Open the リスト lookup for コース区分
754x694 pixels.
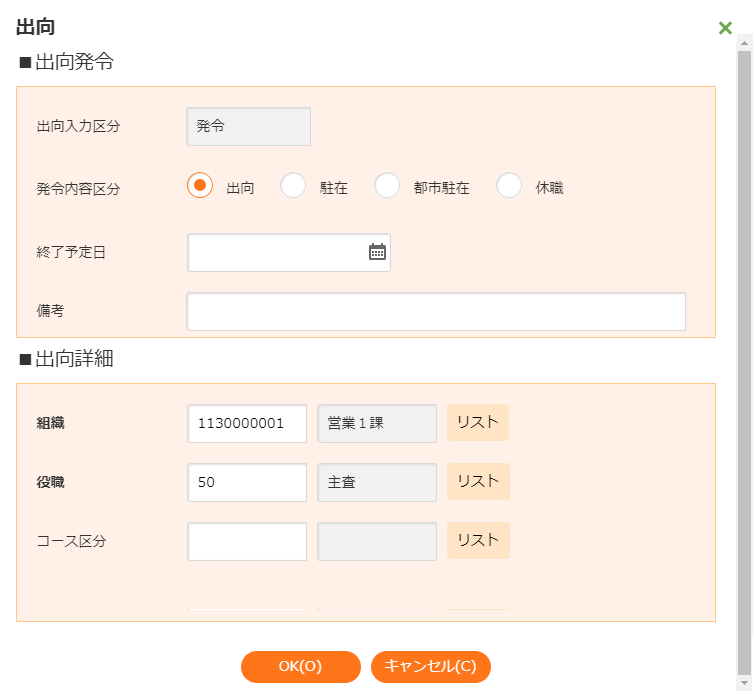pos(478,541)
